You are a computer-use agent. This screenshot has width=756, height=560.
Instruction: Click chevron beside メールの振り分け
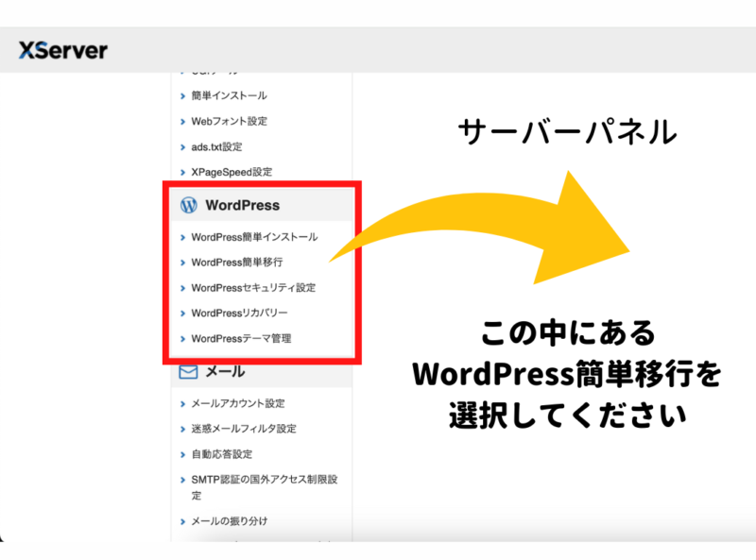pos(182,522)
